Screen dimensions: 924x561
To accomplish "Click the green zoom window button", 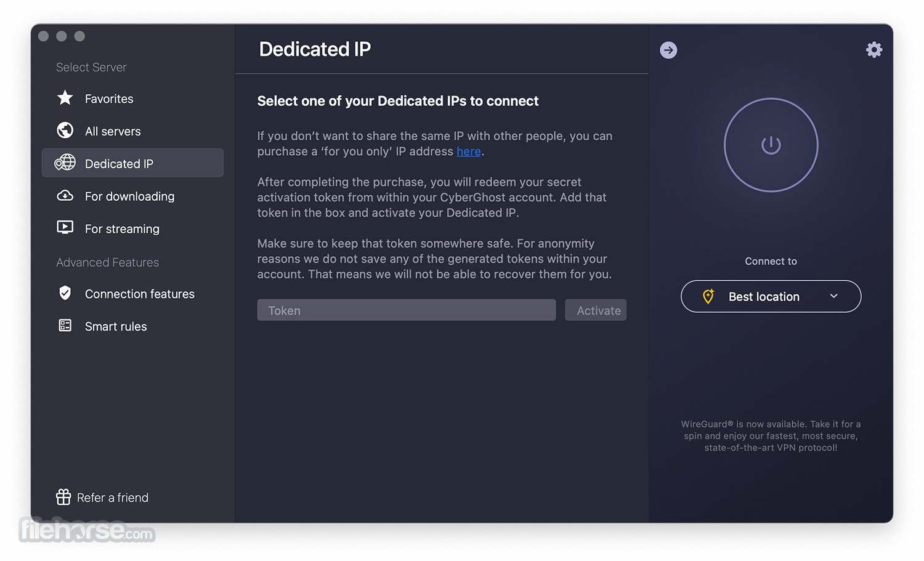I will (x=79, y=36).
